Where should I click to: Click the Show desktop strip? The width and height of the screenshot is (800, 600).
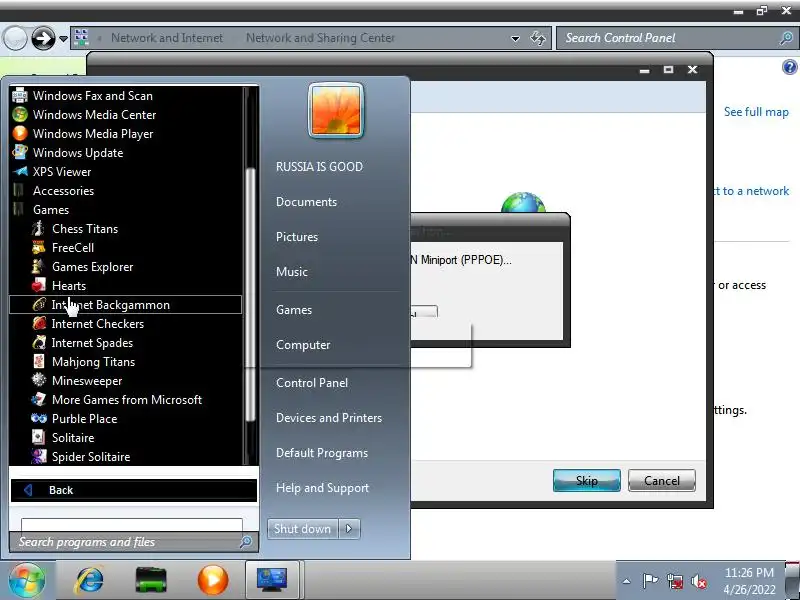[792, 580]
